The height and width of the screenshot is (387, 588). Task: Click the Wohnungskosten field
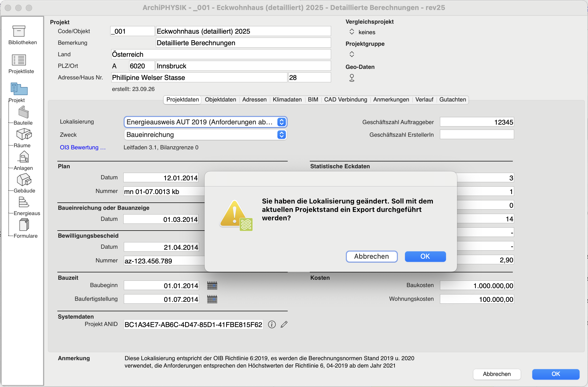click(x=477, y=299)
